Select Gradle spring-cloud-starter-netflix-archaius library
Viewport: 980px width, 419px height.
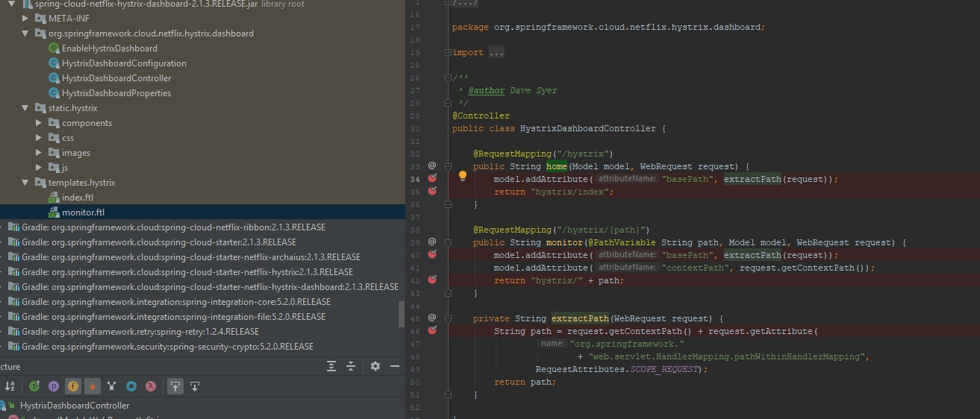[x=190, y=257]
